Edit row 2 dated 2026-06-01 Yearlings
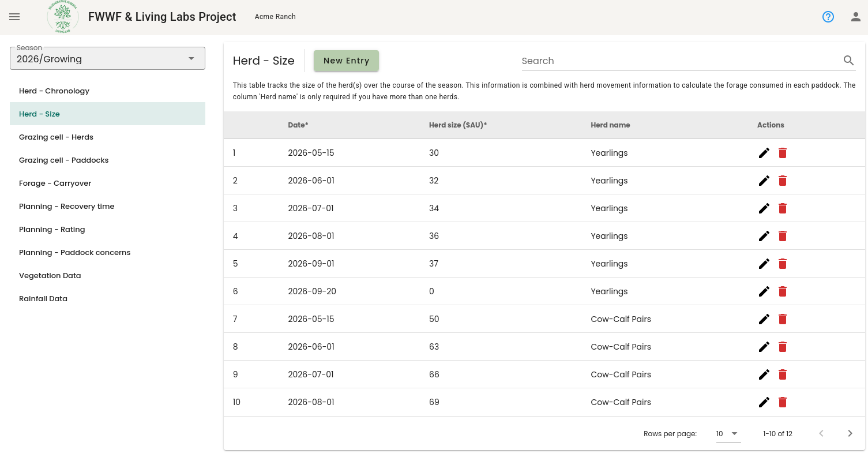868x476 pixels. pyautogui.click(x=764, y=181)
